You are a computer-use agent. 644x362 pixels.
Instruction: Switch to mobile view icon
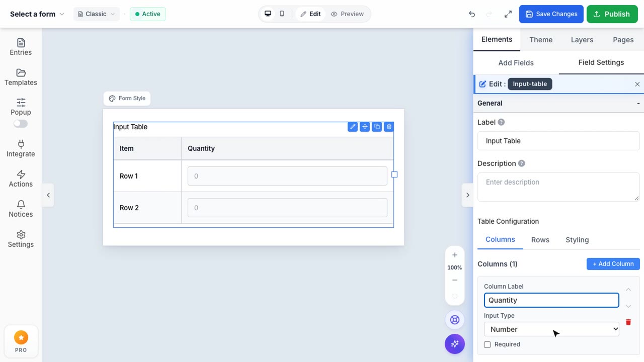(x=282, y=14)
